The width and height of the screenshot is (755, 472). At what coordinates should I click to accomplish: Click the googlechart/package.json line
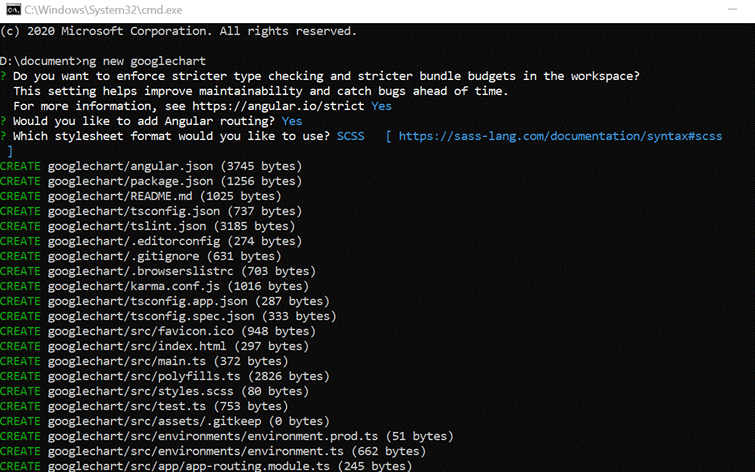(x=151, y=181)
